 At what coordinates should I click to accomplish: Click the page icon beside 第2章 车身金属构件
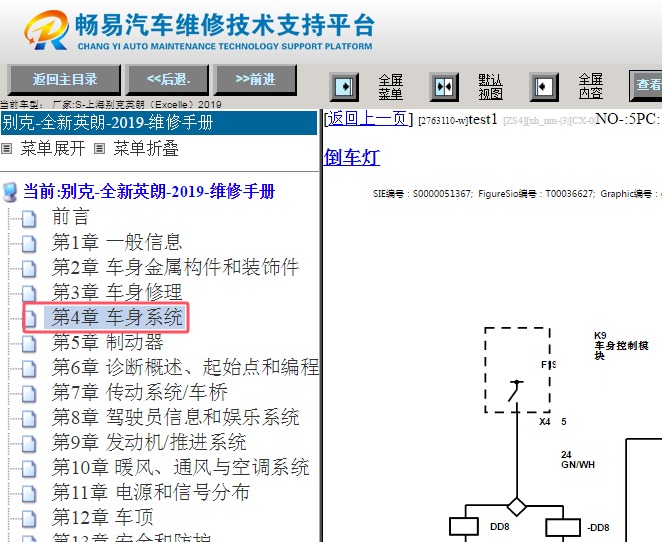pos(29,268)
